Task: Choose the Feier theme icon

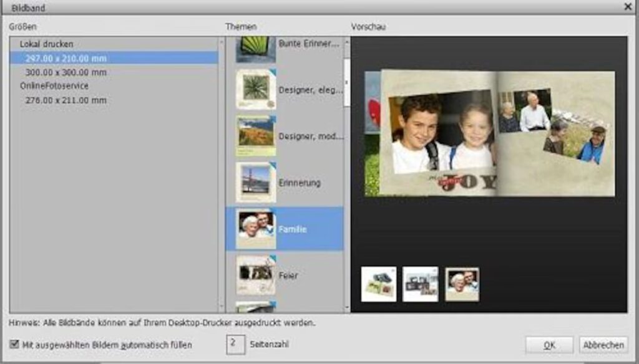Action: [256, 274]
